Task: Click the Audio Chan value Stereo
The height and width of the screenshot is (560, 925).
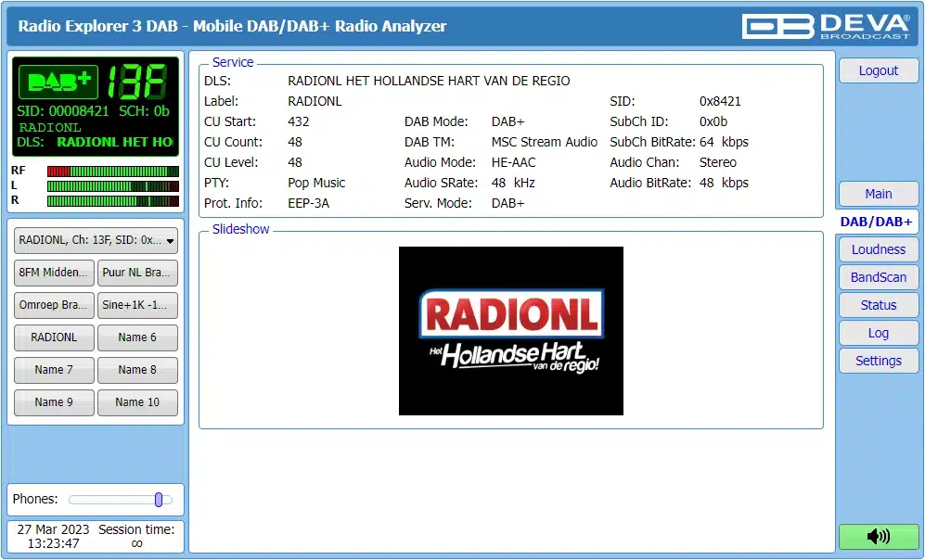Action: click(718, 162)
